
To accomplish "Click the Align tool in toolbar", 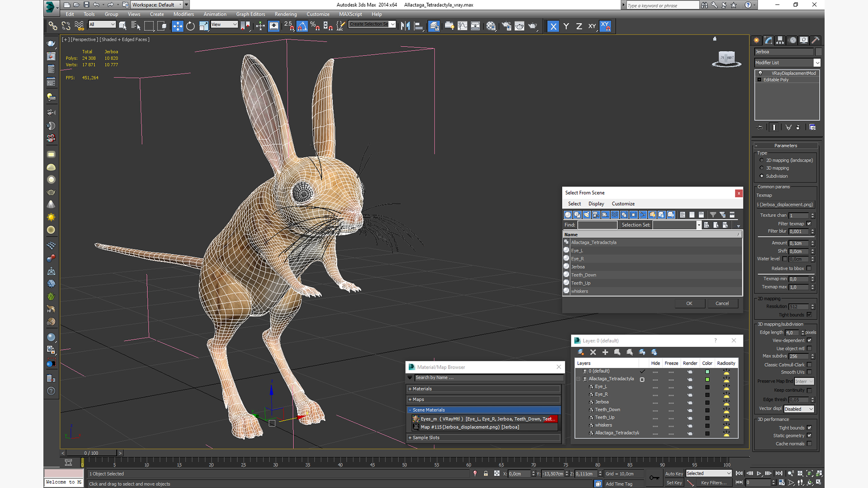I will 419,26.
